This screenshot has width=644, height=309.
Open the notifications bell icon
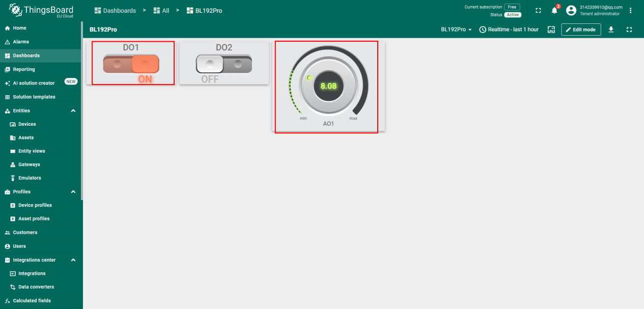coord(554,11)
